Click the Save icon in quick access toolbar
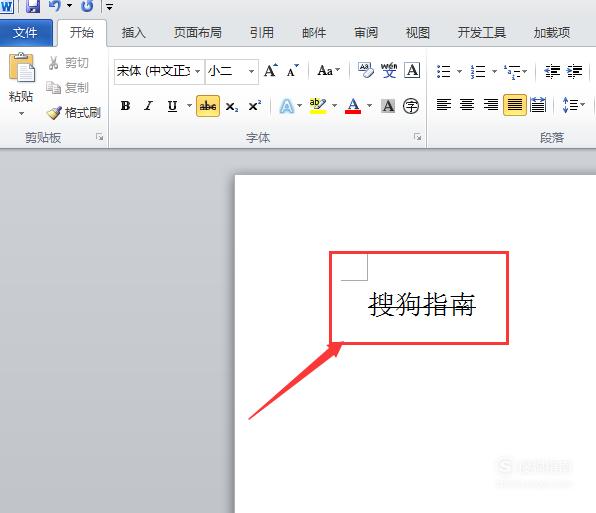The width and height of the screenshot is (596, 513). [33, 6]
